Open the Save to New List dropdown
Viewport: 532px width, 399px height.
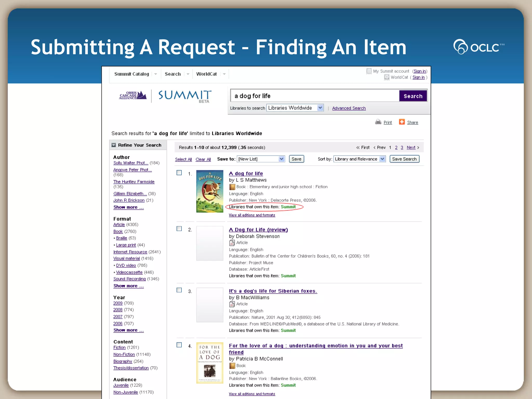pyautogui.click(x=261, y=159)
